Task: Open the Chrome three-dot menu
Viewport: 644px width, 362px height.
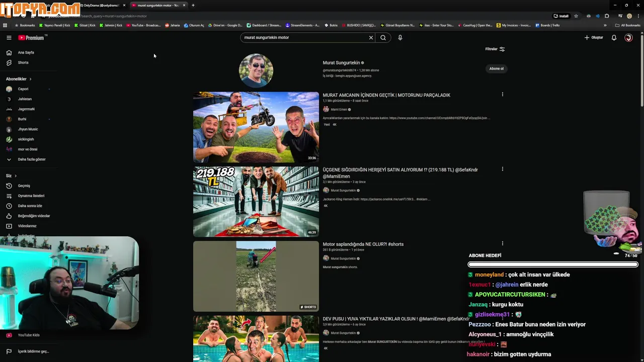Action: pyautogui.click(x=638, y=16)
